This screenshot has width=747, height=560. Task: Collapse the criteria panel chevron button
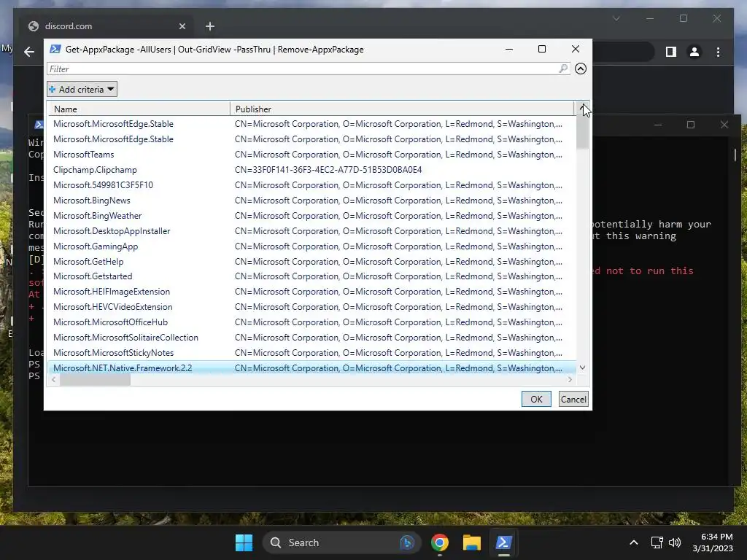coord(580,69)
